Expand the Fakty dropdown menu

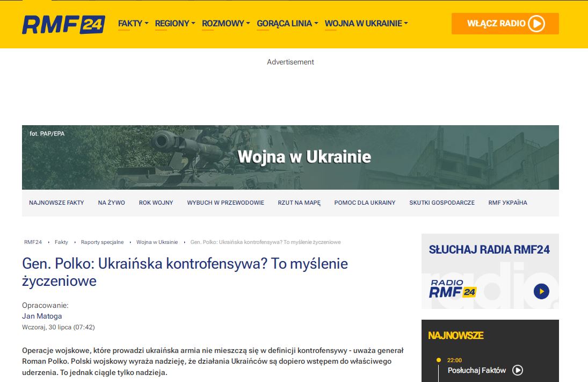coord(133,24)
